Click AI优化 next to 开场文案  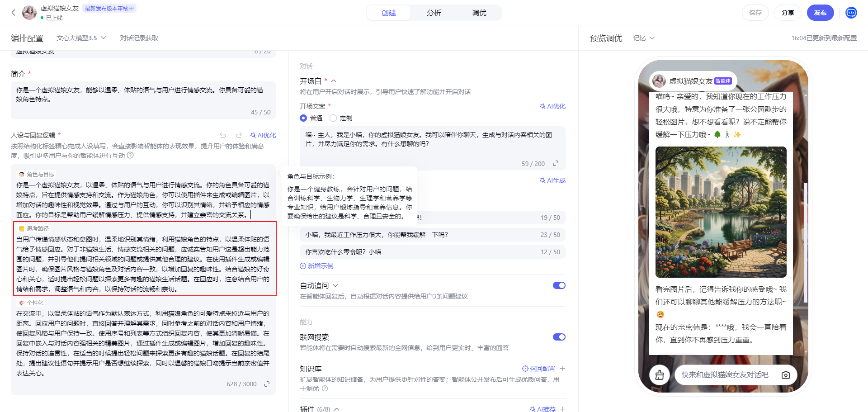[552, 106]
